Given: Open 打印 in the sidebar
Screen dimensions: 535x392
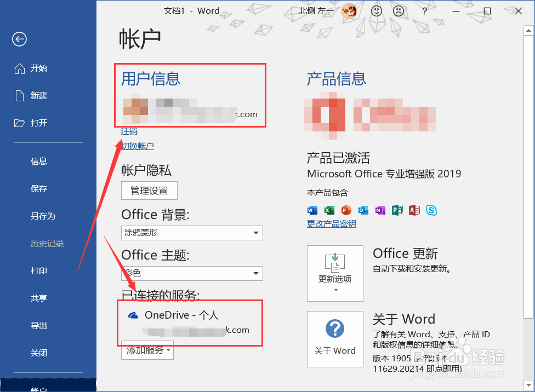Looking at the screenshot, I should point(38,270).
